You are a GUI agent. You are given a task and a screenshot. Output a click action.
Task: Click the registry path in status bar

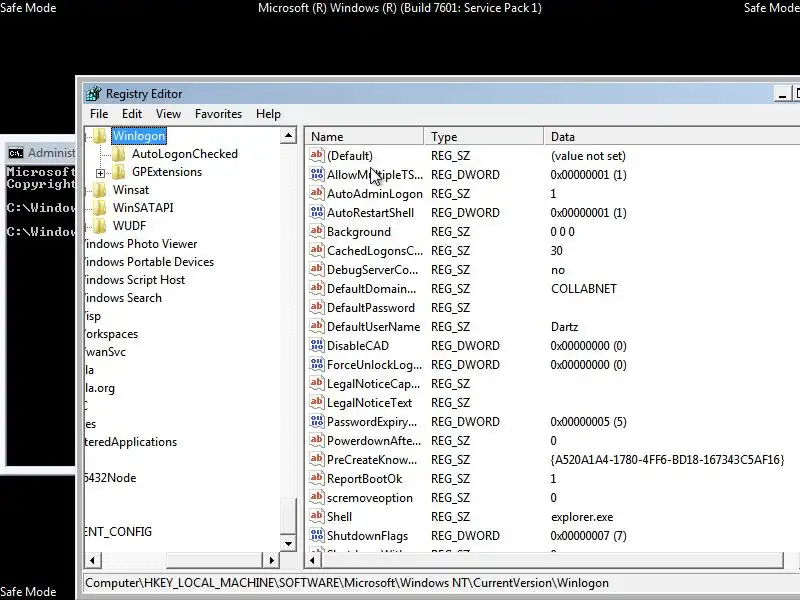pyautogui.click(x=347, y=583)
